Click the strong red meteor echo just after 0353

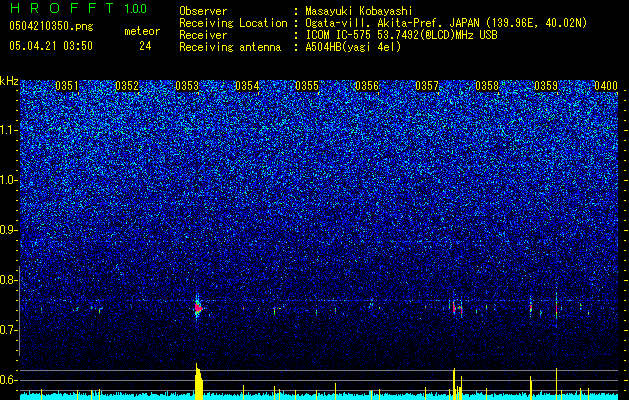(198, 308)
